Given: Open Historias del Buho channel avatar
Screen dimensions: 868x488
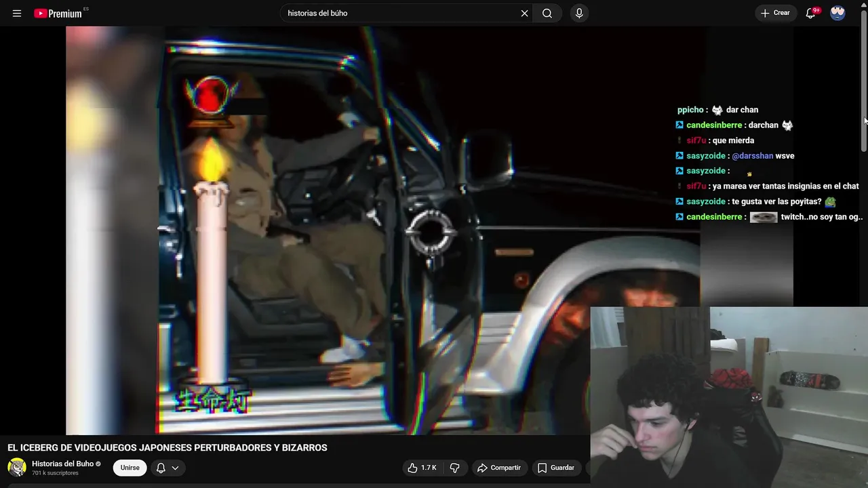Looking at the screenshot, I should 17,467.
